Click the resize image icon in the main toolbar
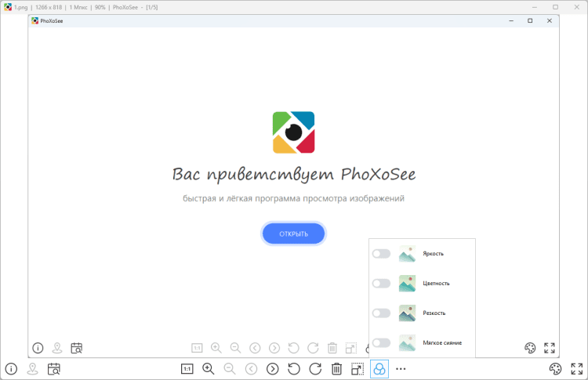This screenshot has width=588, height=380. [358, 369]
